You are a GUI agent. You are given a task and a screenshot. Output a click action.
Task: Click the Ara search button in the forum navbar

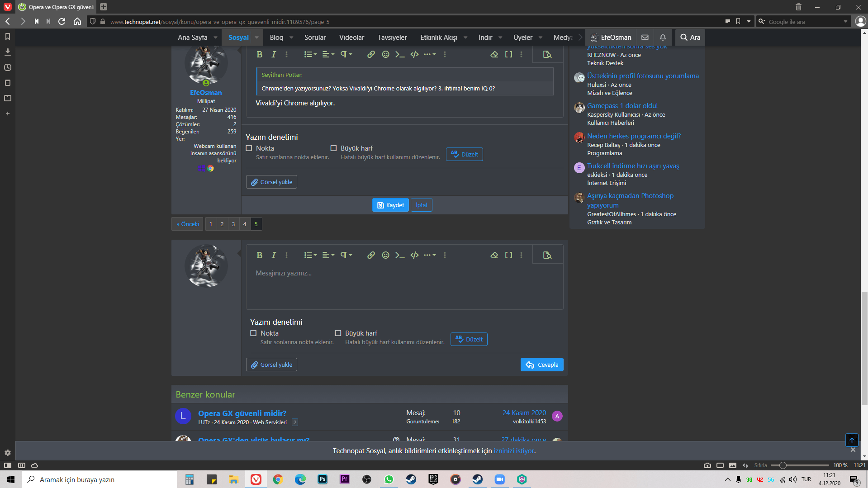pos(690,38)
